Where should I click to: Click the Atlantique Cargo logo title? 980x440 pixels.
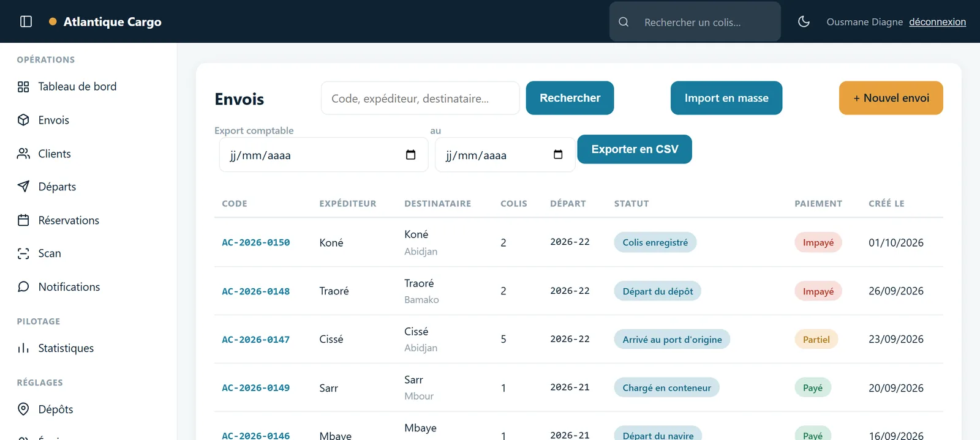click(113, 22)
